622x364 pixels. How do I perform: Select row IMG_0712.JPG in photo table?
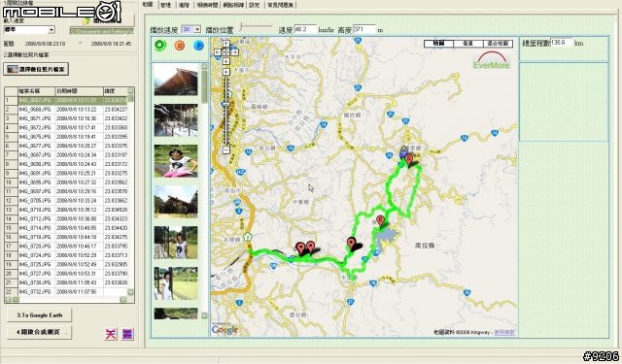coord(66,218)
